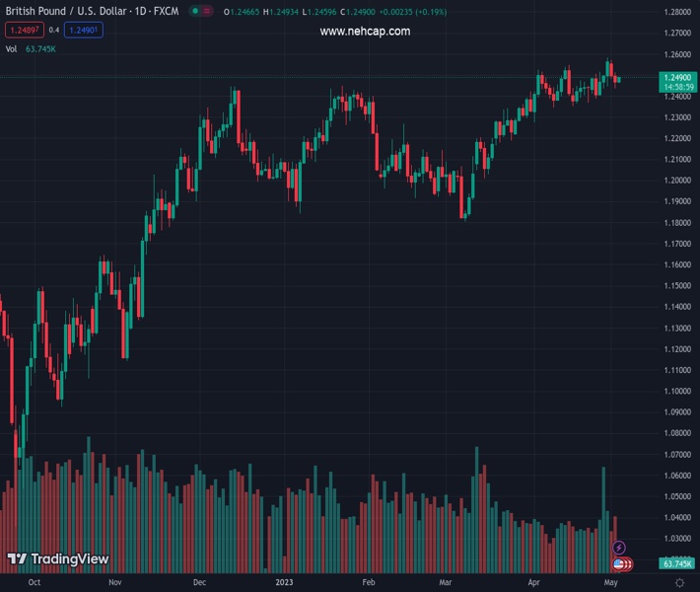Click the red sell price 1.24897 button
The height and width of the screenshot is (592, 700).
pos(23,30)
